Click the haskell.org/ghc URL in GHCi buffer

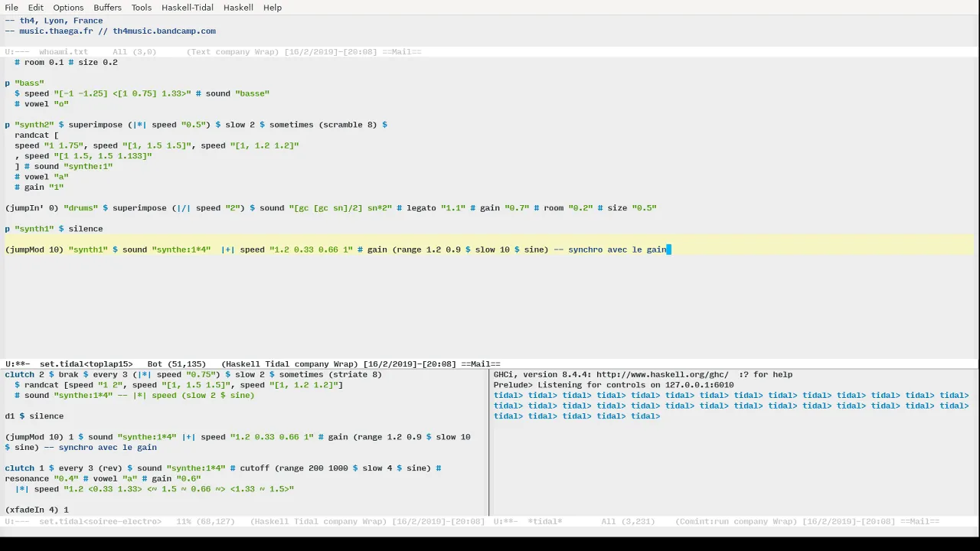coord(661,375)
